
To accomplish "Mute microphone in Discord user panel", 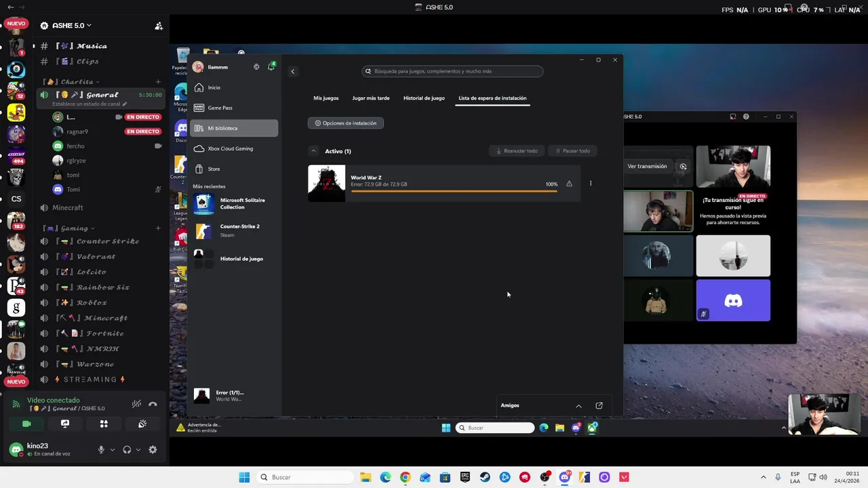I will coord(101,449).
